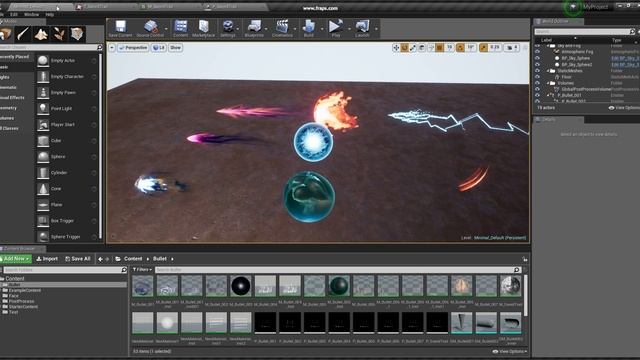Image resolution: width=640 pixels, height=360 pixels.
Task: Click the Add New button
Action: pos(16,259)
